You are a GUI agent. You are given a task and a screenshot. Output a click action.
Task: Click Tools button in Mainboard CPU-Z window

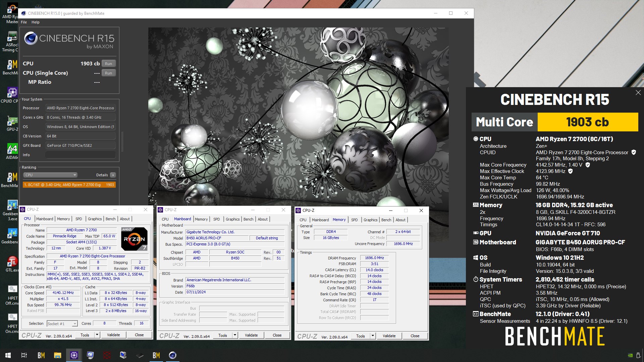(223, 335)
